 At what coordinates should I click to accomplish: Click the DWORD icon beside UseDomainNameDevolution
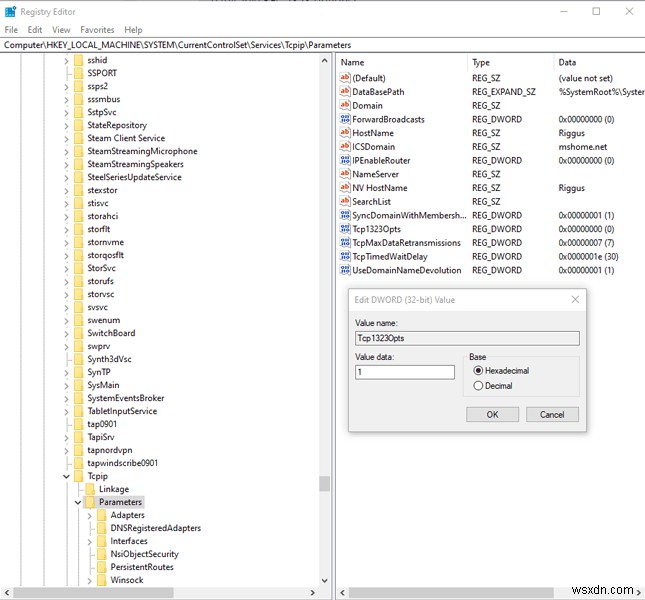point(345,270)
